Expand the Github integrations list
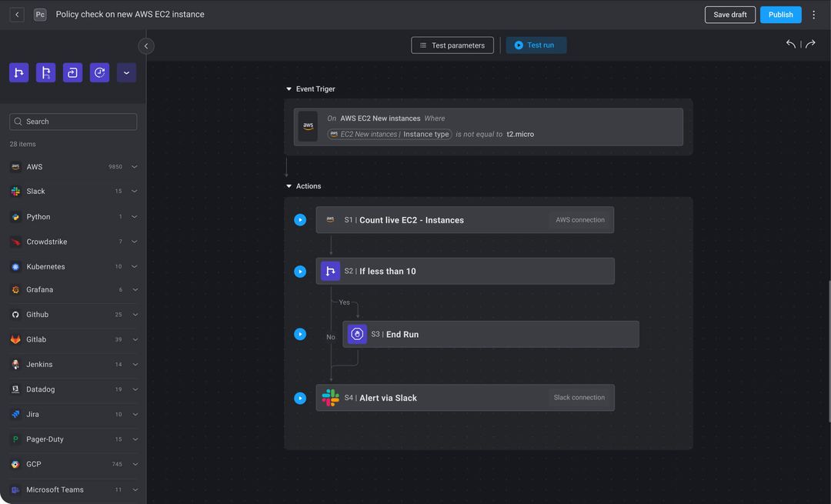The width and height of the screenshot is (831, 504). 135,314
